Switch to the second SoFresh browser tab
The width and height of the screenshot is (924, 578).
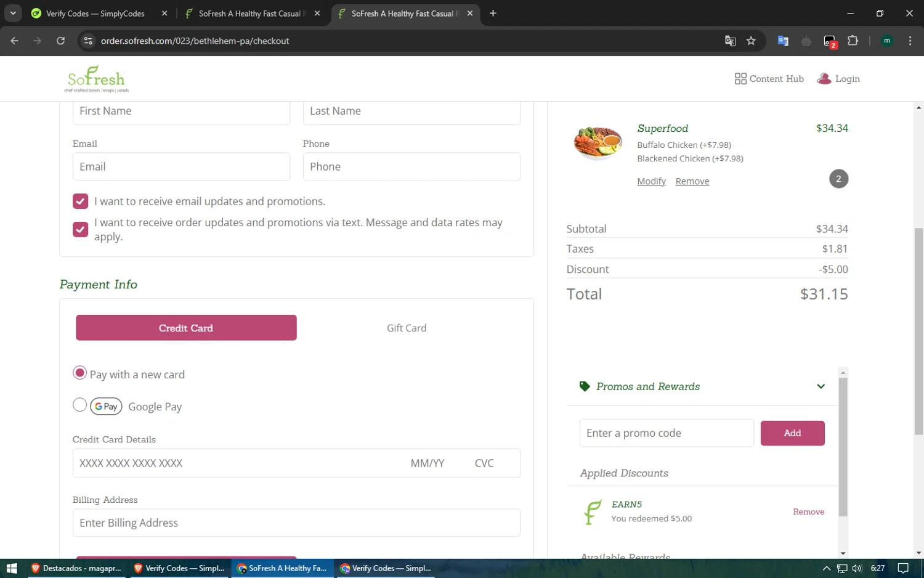[254, 14]
